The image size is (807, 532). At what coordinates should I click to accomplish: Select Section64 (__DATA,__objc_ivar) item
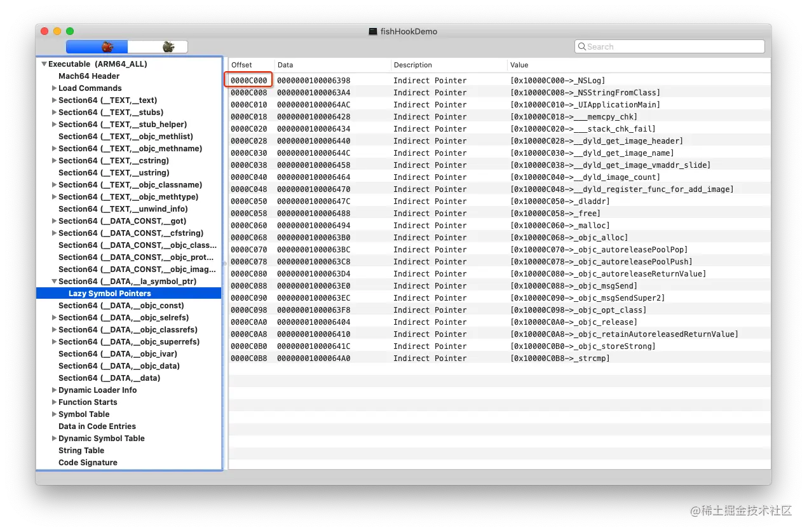[x=118, y=354]
